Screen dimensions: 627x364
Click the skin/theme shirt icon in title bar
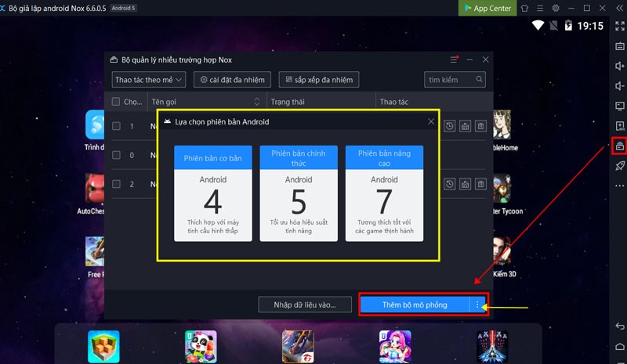coord(524,8)
